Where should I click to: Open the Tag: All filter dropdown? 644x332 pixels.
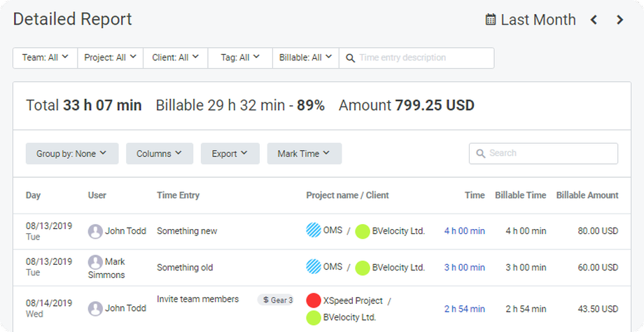pos(240,57)
